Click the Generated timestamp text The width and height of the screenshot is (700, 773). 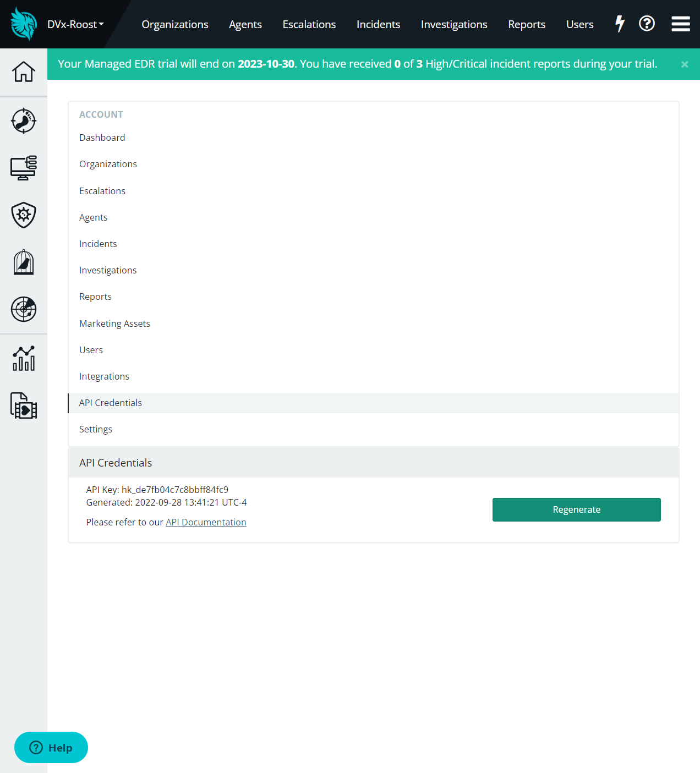pos(167,502)
